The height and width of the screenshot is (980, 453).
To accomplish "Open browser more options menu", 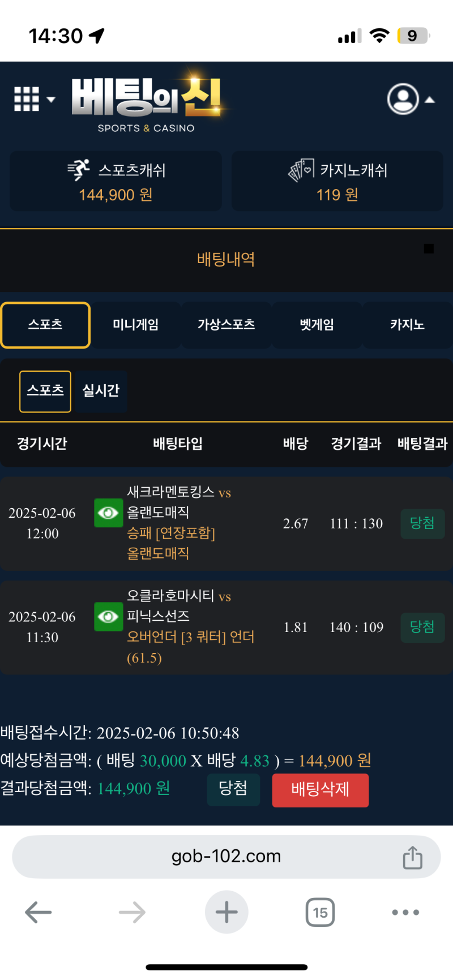I will pos(405,912).
